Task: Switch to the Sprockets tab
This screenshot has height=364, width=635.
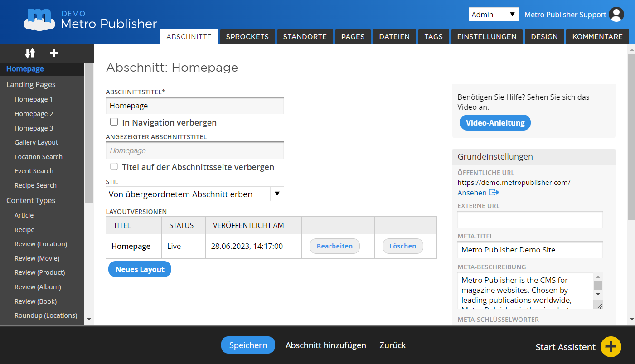Action: pyautogui.click(x=247, y=37)
